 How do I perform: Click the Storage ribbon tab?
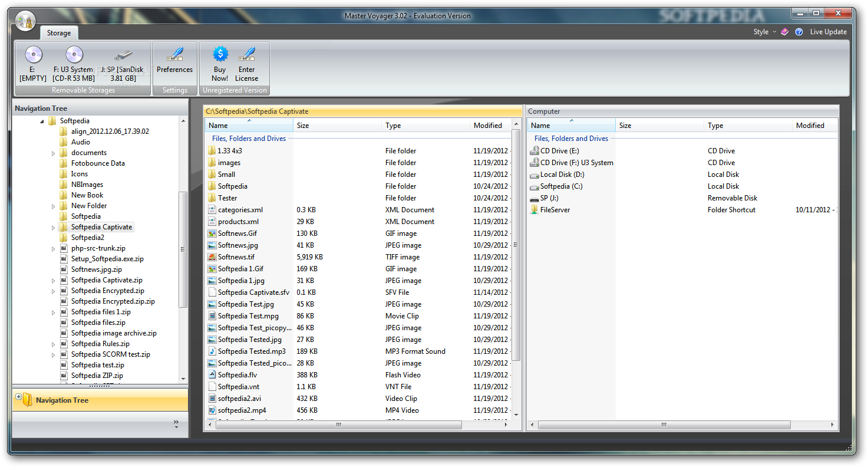59,33
